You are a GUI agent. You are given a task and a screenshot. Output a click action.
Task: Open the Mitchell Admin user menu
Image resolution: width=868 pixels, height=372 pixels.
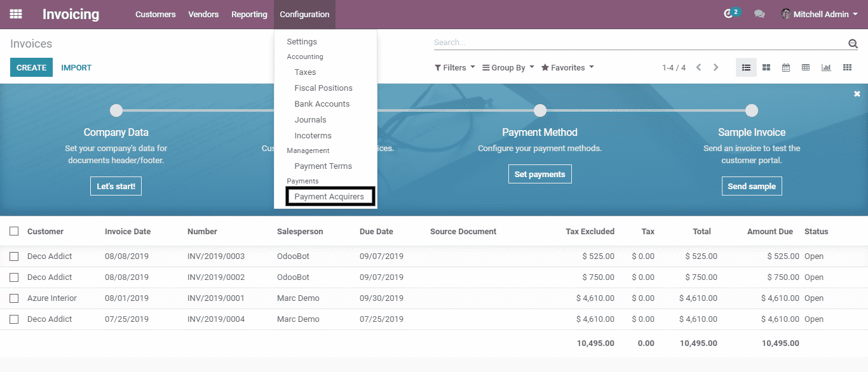pos(820,14)
